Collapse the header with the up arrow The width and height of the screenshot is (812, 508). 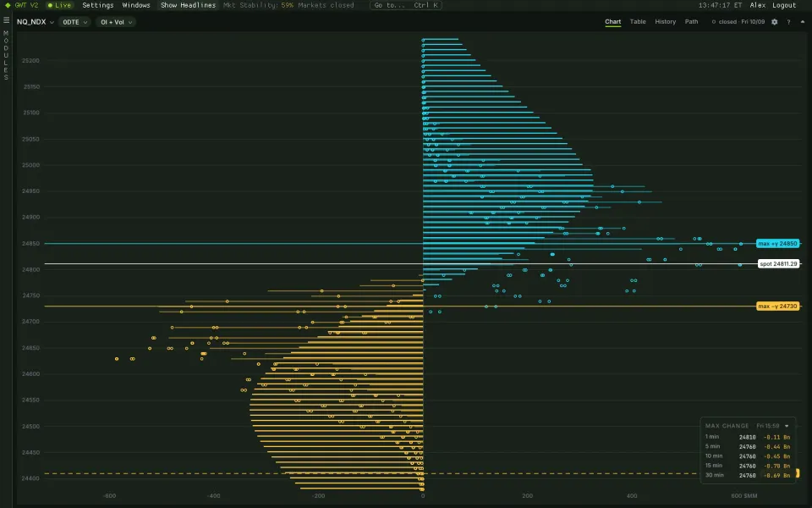tap(803, 22)
